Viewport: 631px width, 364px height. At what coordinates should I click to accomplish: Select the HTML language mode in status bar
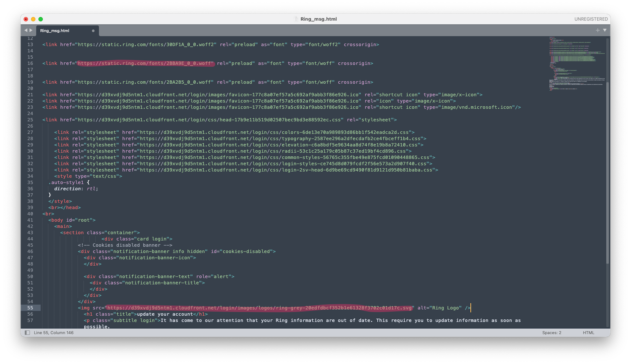(x=588, y=332)
